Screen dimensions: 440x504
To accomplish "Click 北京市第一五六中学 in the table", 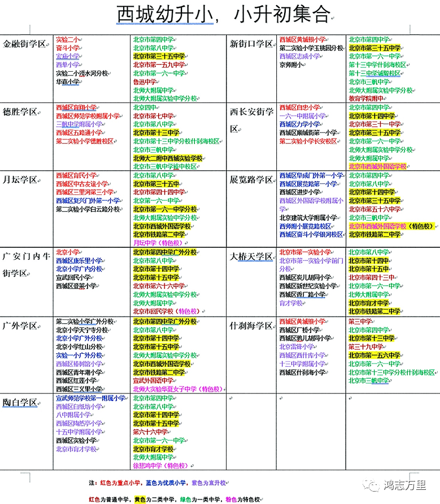I will pyautogui.click(x=374, y=355).
